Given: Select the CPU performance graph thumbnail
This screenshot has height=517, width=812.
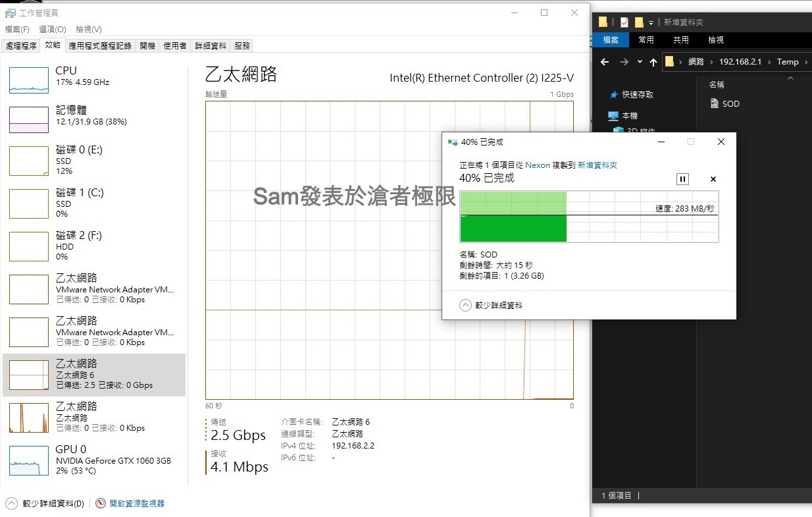Looking at the screenshot, I should click(x=29, y=80).
